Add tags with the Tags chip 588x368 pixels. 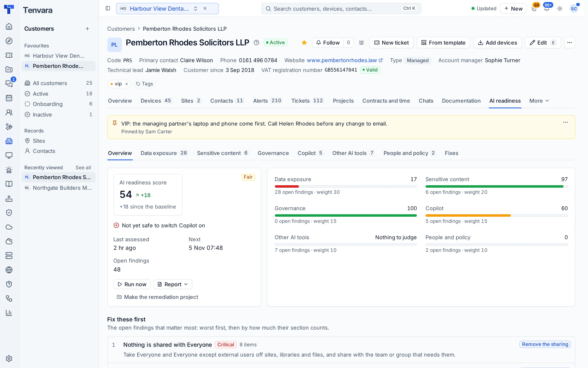tap(144, 84)
